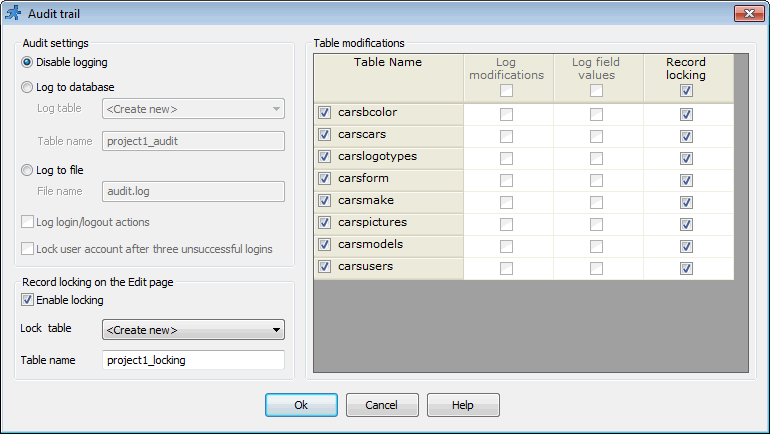Toggle Log modifications for carsmake
Screen dimensions: 770x434
[506, 203]
